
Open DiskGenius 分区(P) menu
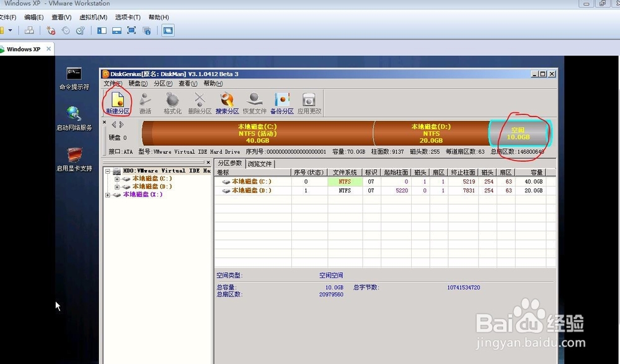(163, 84)
